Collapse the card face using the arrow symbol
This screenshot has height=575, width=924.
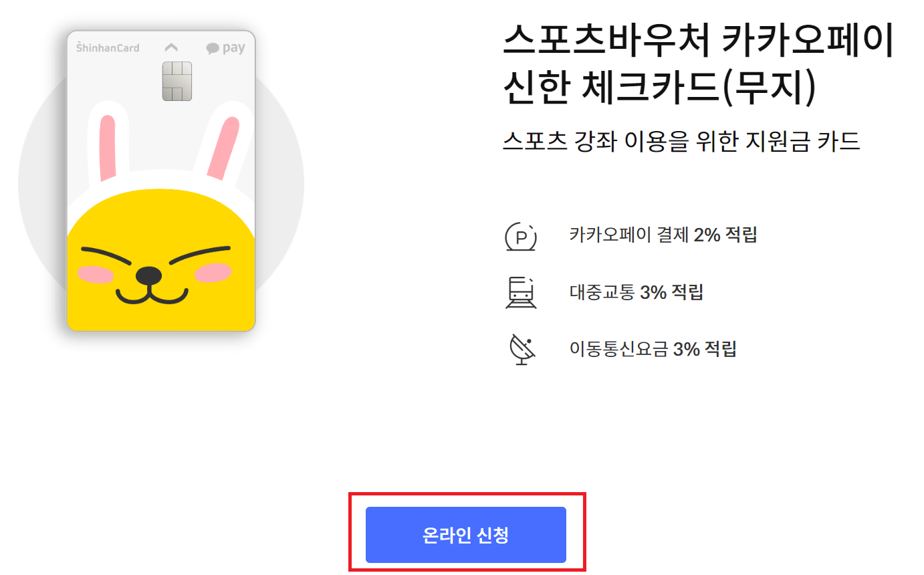[x=170, y=46]
